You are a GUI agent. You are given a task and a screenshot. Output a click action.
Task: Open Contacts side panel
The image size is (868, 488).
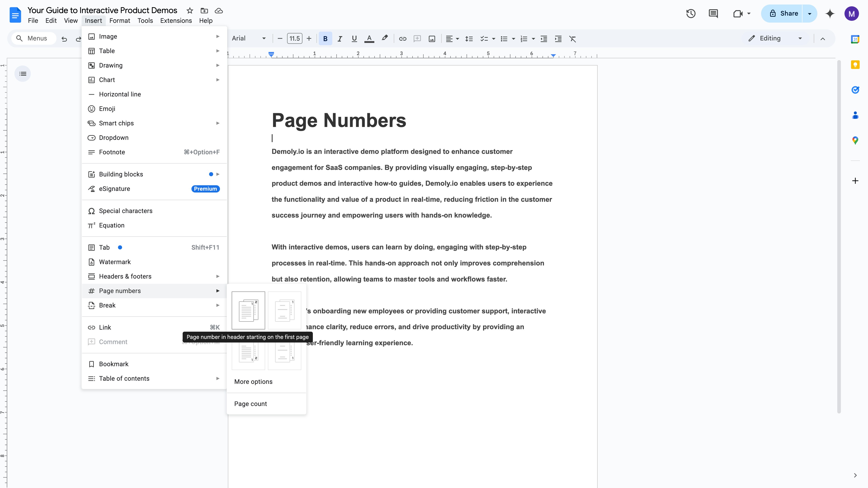(855, 115)
